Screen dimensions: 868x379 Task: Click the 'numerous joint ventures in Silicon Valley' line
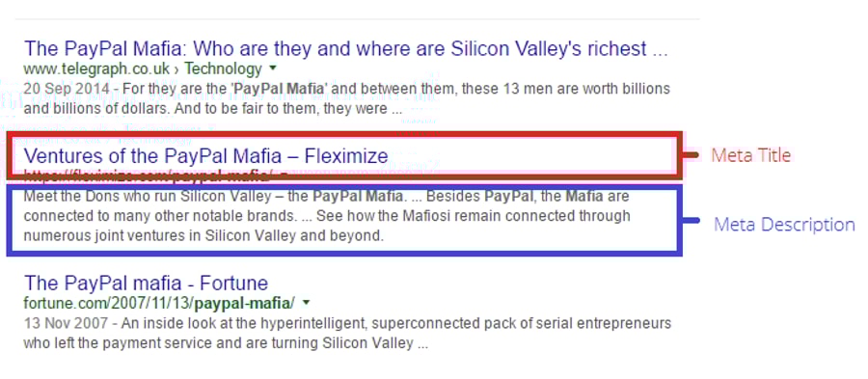[203, 237]
